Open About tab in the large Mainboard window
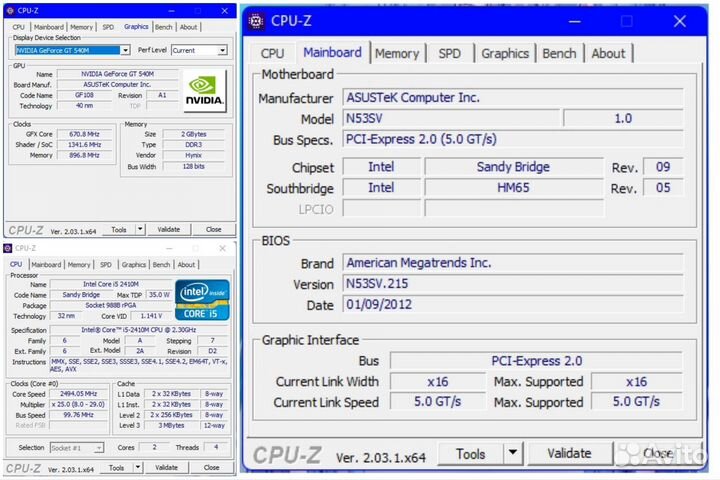The height and width of the screenshot is (480, 720). click(x=608, y=53)
